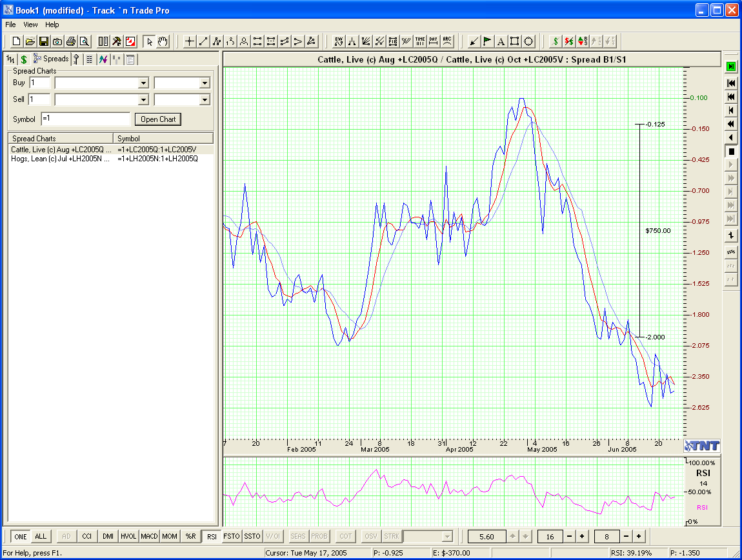Toggle the MACD indicator button
Image resolution: width=742 pixels, height=560 pixels.
[x=149, y=536]
